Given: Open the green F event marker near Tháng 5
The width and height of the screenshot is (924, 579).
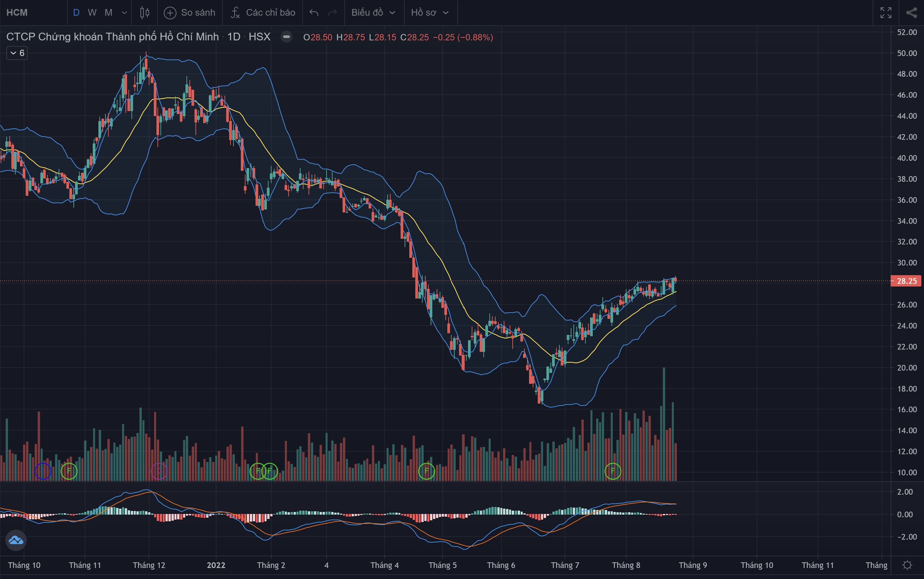Looking at the screenshot, I should click(x=427, y=471).
